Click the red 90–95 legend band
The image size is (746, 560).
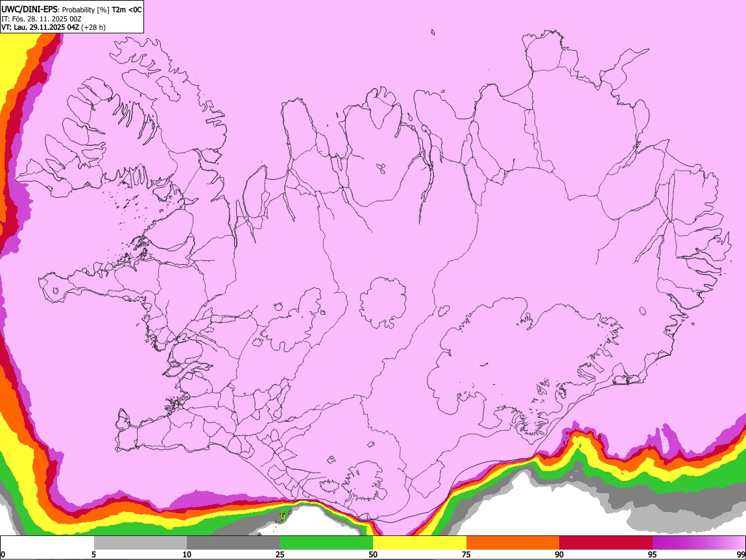(x=606, y=542)
